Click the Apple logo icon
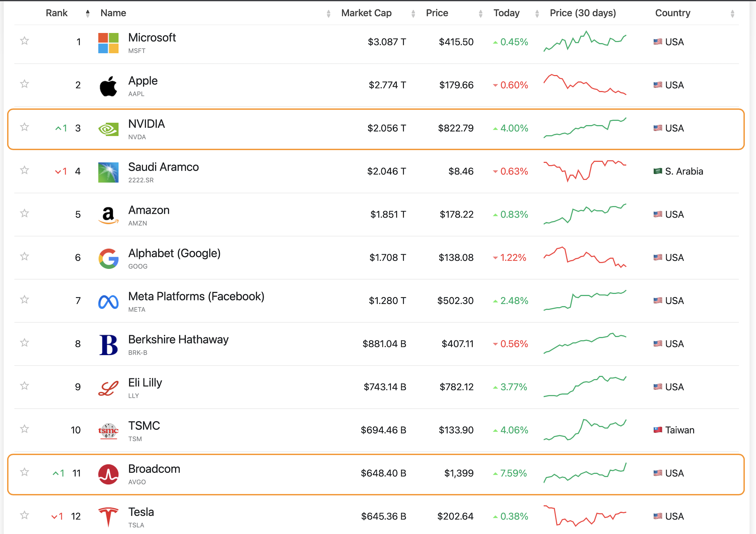This screenshot has width=756, height=534. pyautogui.click(x=108, y=86)
